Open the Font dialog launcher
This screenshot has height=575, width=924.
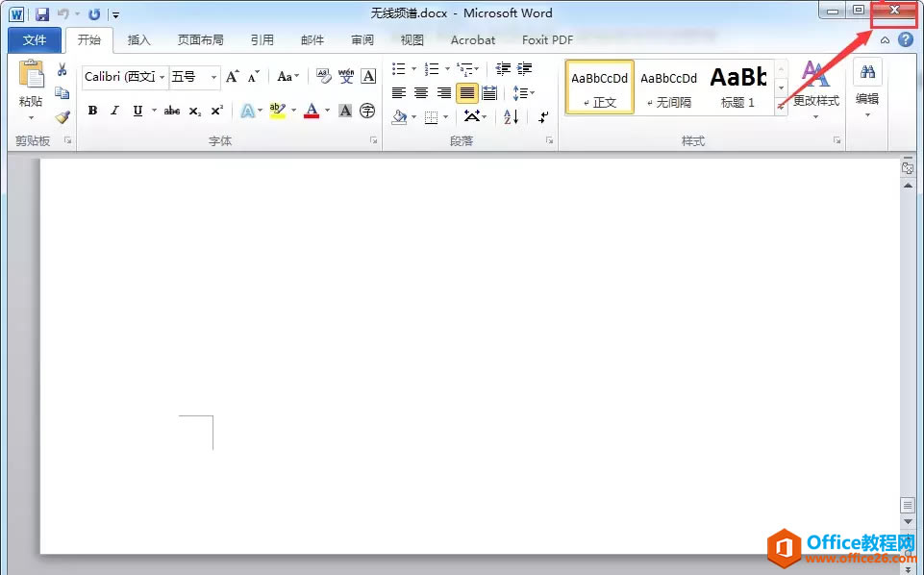tap(374, 140)
